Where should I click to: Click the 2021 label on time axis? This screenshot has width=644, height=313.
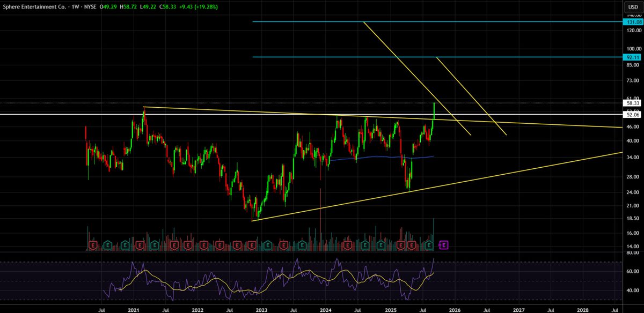tap(133, 309)
